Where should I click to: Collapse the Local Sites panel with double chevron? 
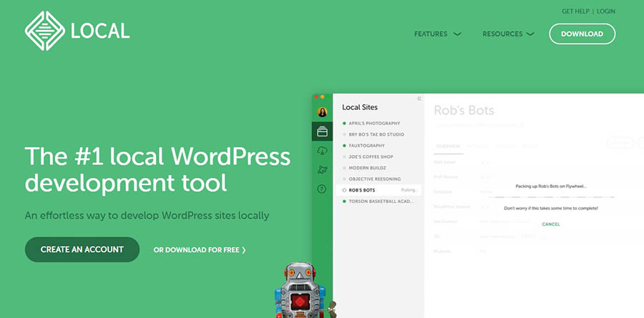coord(419,99)
